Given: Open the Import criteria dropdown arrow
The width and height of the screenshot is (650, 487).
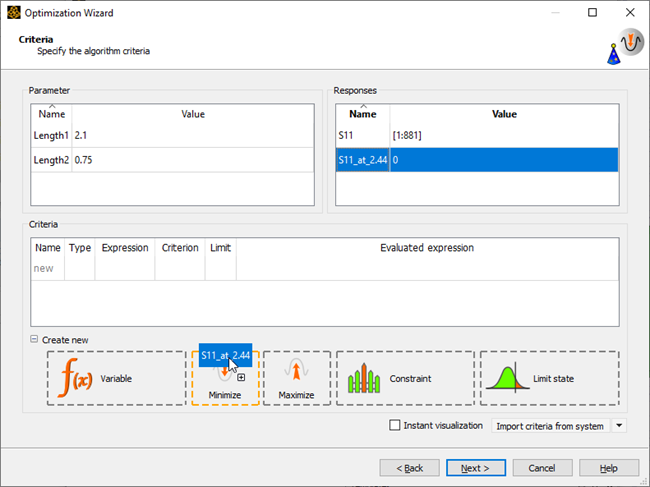Looking at the screenshot, I should click(x=619, y=426).
